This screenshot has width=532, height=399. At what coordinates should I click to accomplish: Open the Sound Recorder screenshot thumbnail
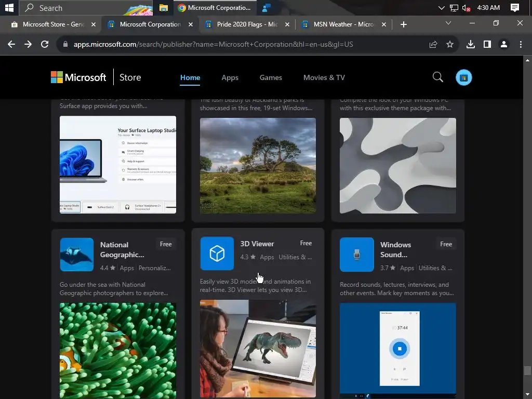point(397,351)
